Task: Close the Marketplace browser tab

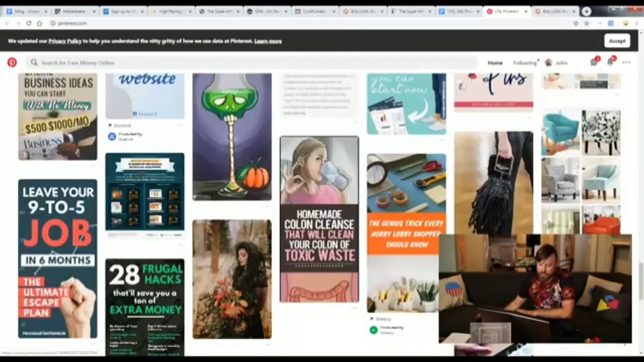Action: 95,11
